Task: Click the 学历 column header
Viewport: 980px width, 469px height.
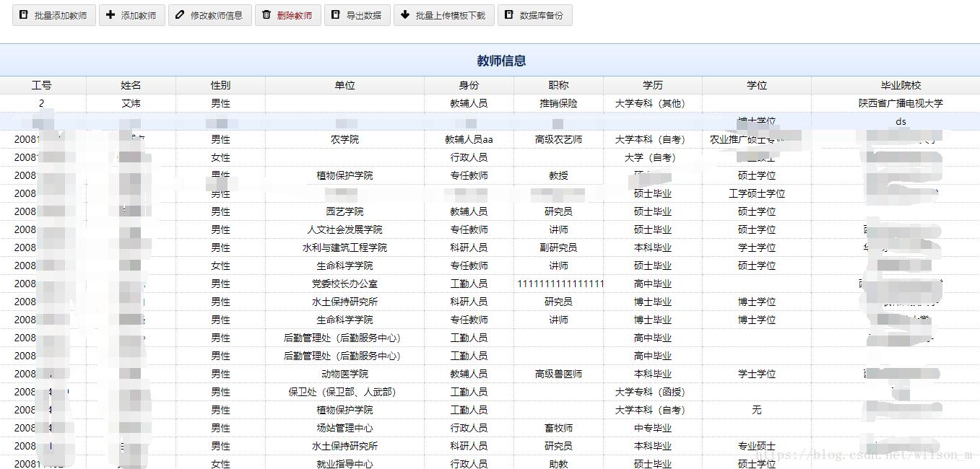Action: [652, 84]
